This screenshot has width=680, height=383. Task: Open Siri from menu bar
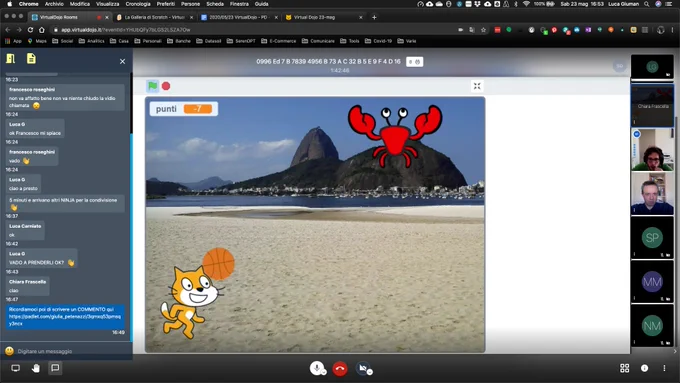point(658,4)
